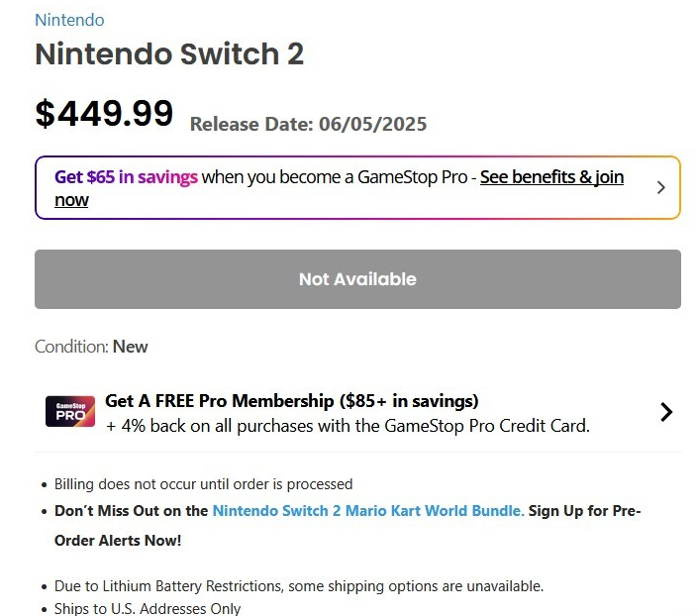Open the Mario Kart World Bundle link
Viewport: 698px width, 616px height.
tap(368, 511)
